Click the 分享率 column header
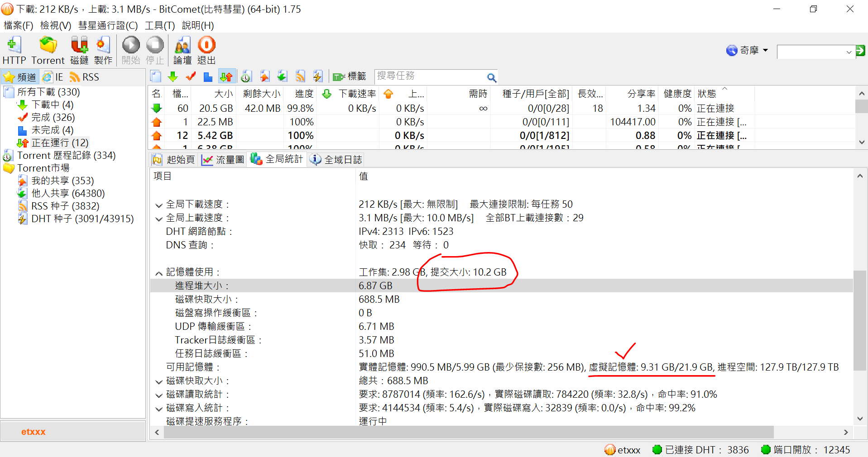The image size is (868, 457). (x=641, y=94)
